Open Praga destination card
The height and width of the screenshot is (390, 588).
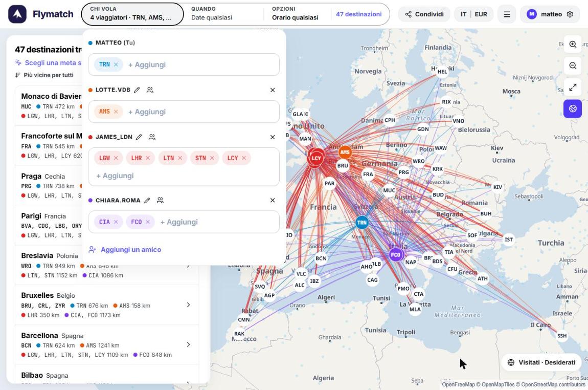pyautogui.click(x=49, y=185)
